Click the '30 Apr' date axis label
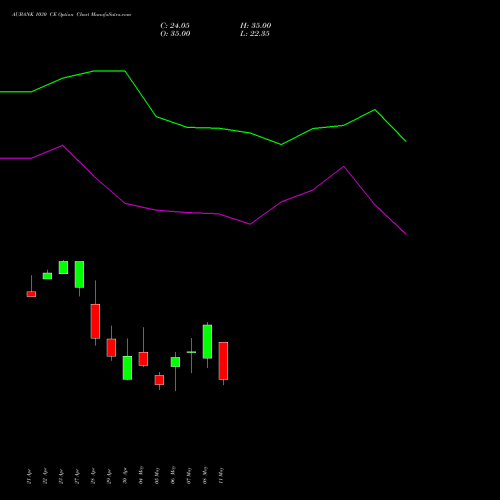 (x=125, y=476)
